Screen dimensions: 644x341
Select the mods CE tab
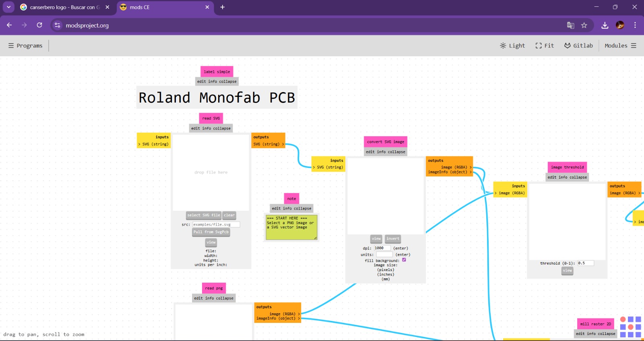[x=165, y=7]
